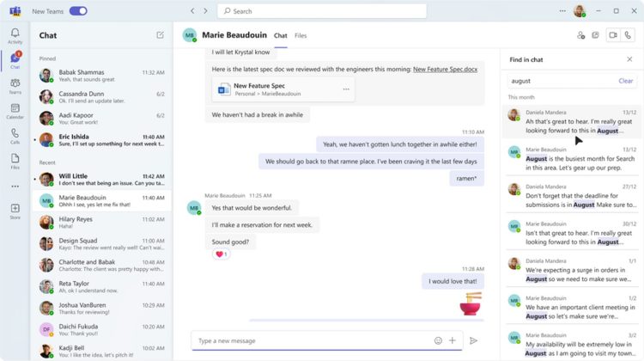644x361 pixels.
Task: Click message 'We haven't had a break in awhile'
Action: point(258,114)
